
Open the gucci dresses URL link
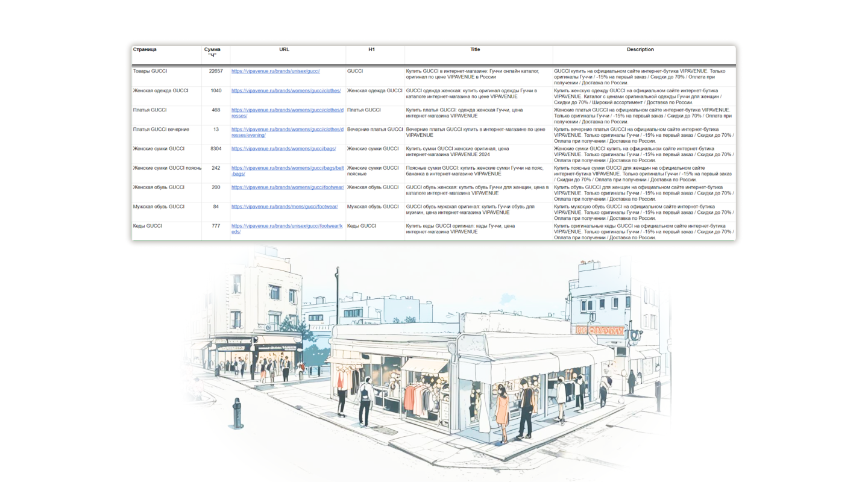(288, 113)
